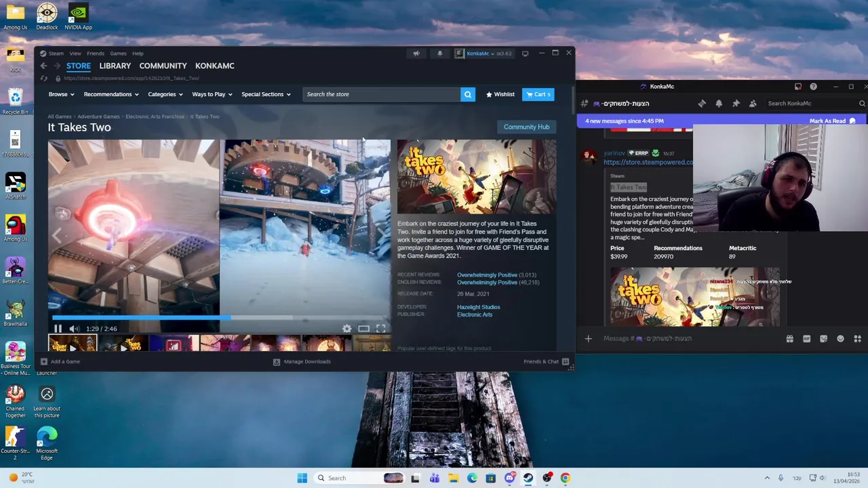The width and height of the screenshot is (868, 488).
Task: Switch to the COMMUNITY tab
Action: 163,66
